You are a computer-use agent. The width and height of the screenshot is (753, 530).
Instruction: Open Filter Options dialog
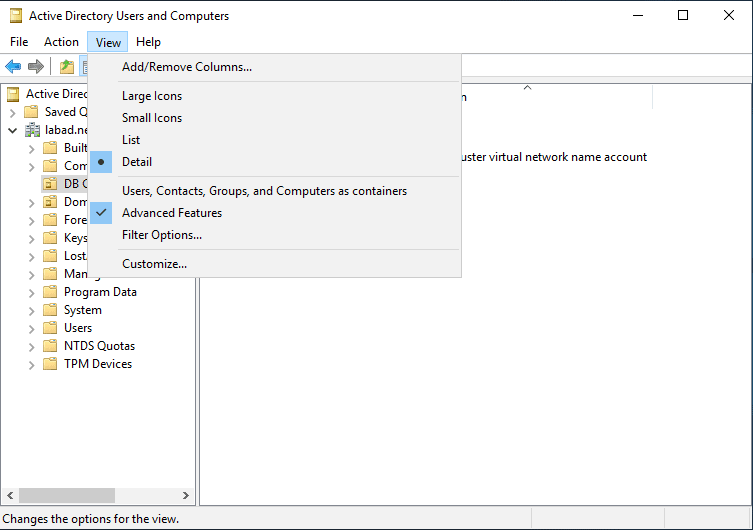tap(162, 235)
